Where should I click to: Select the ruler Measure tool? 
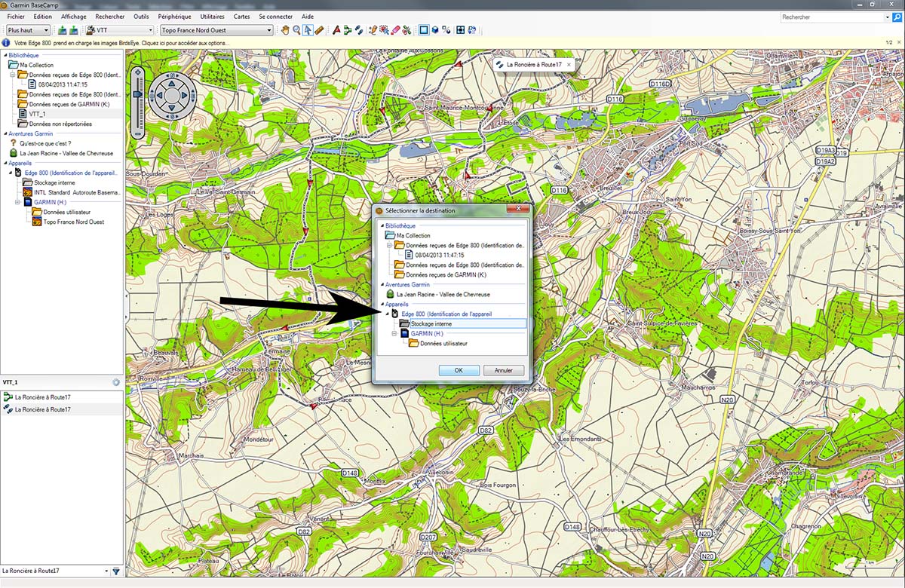coord(319,30)
